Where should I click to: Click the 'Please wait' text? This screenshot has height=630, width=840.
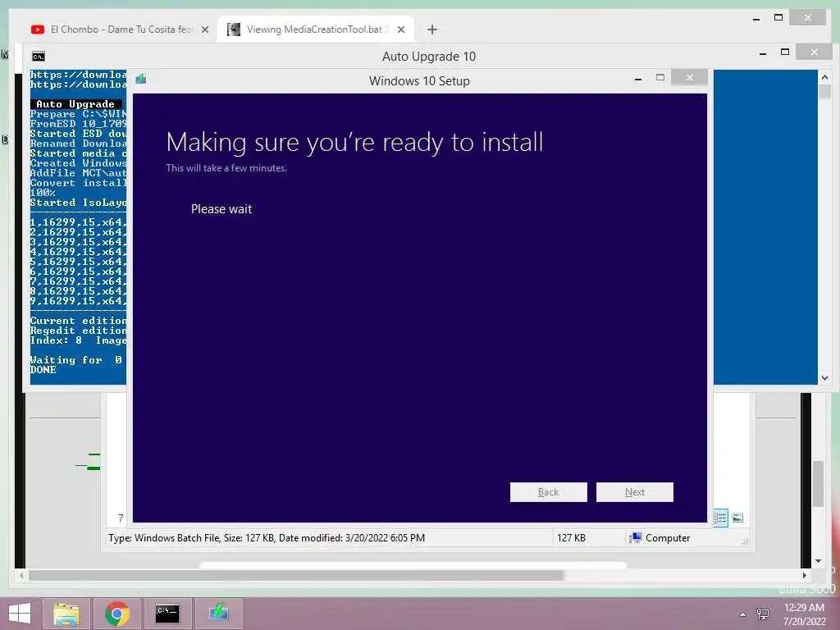(x=221, y=209)
